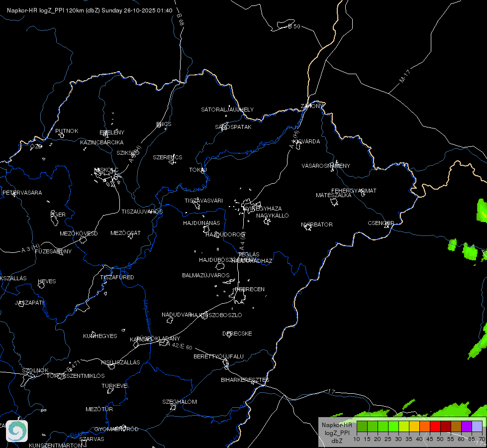The width and height of the screenshot is (487, 448).
Task: Click the BALMAZÚJVÁROS label
Action: point(205,275)
